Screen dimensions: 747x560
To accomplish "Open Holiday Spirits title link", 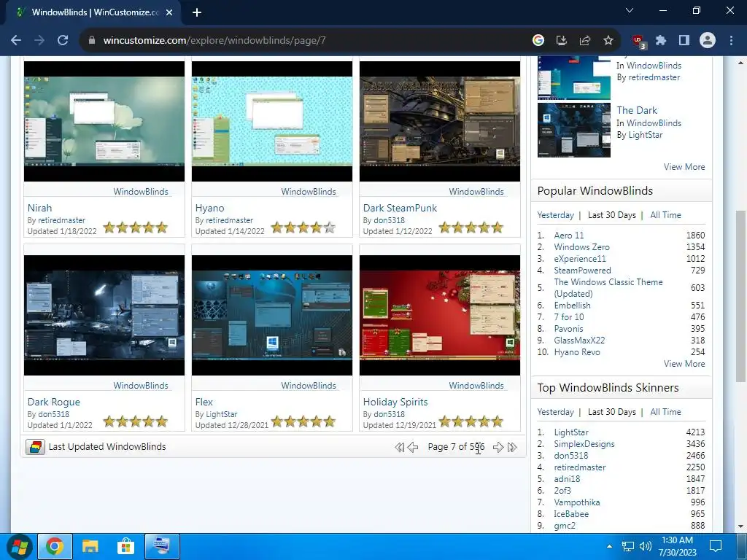I will [x=395, y=402].
